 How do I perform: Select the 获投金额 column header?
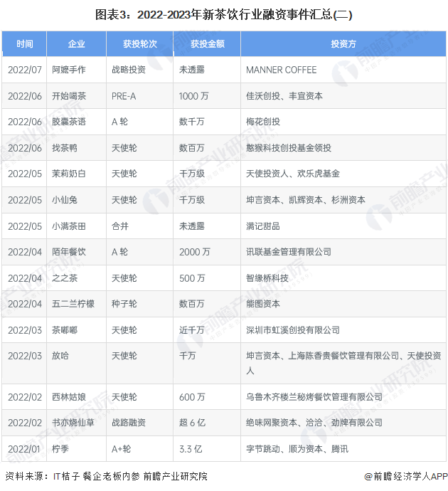click(x=207, y=44)
